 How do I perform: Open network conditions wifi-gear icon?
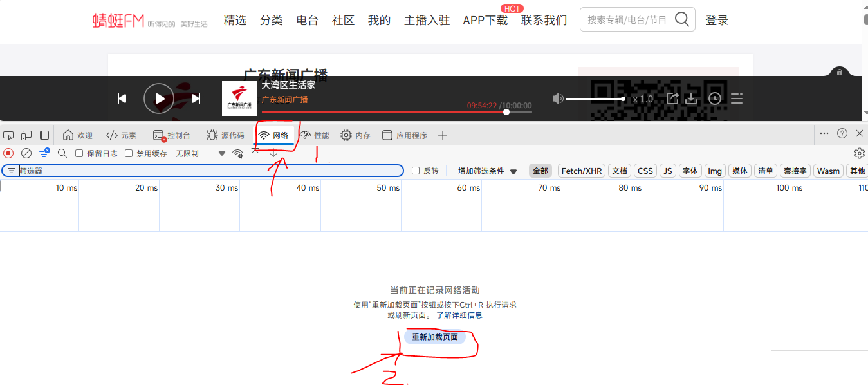[238, 153]
